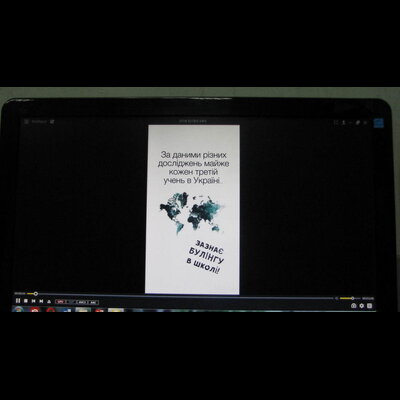This screenshot has height=400, width=400.
Task: Click the yellow seek bar handle
Action: pyautogui.click(x=36, y=294)
